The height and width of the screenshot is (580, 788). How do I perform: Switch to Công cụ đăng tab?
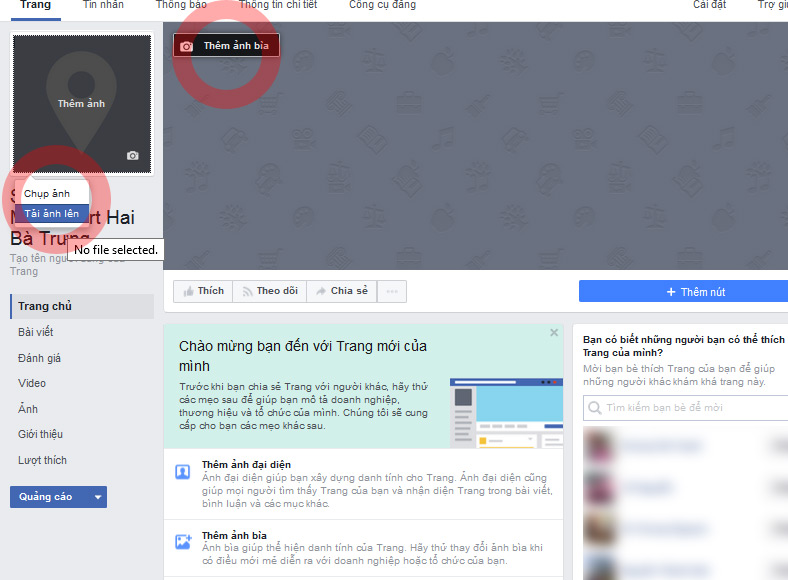[x=382, y=5]
